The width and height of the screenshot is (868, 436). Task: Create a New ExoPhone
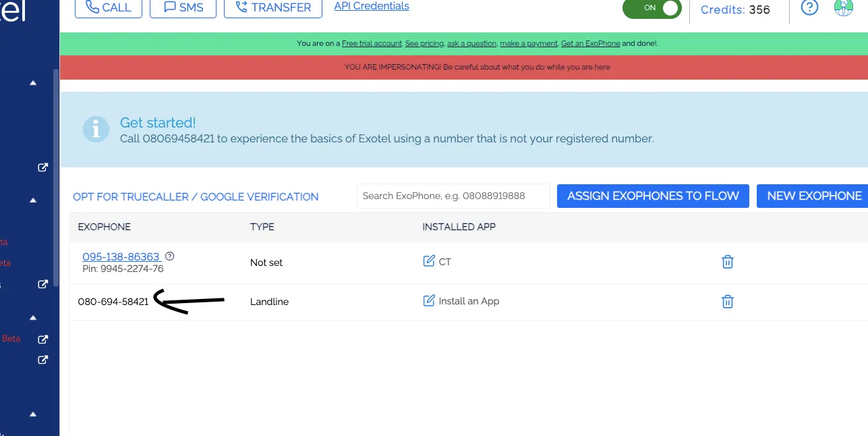click(814, 196)
